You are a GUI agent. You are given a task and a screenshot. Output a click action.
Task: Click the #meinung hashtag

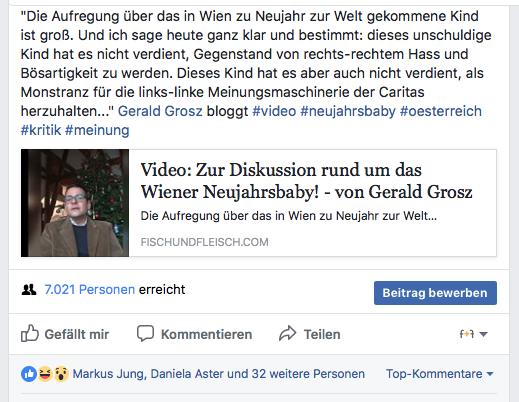pyautogui.click(x=97, y=130)
